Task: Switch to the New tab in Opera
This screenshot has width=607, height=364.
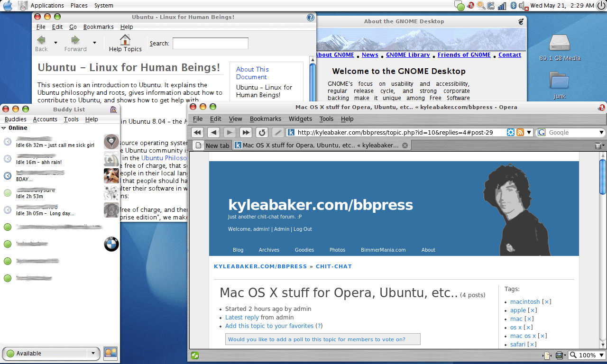Action: click(212, 146)
